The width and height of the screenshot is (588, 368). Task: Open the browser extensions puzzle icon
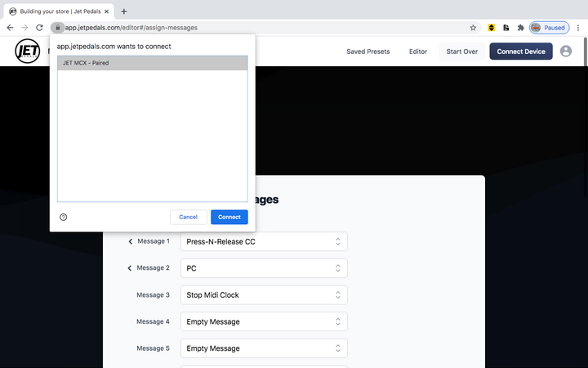[x=520, y=27]
